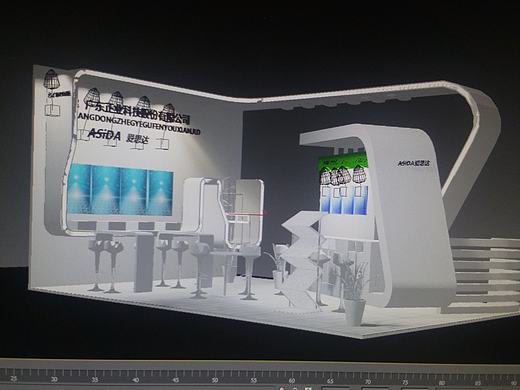Select the blue display screen on the left wall
Viewport: 520px width, 390px height.
(x=120, y=189)
